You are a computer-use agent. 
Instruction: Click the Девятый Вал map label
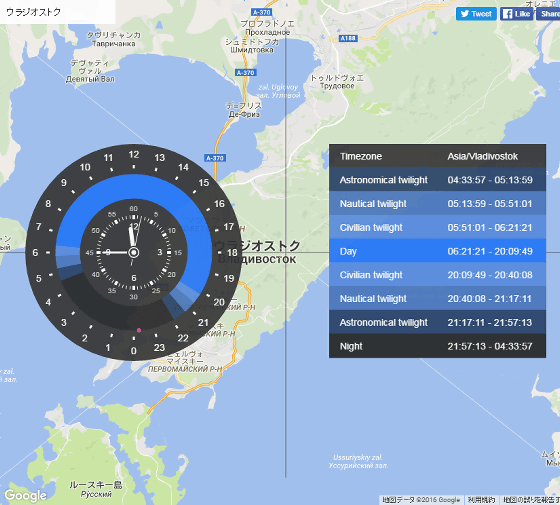click(x=90, y=79)
